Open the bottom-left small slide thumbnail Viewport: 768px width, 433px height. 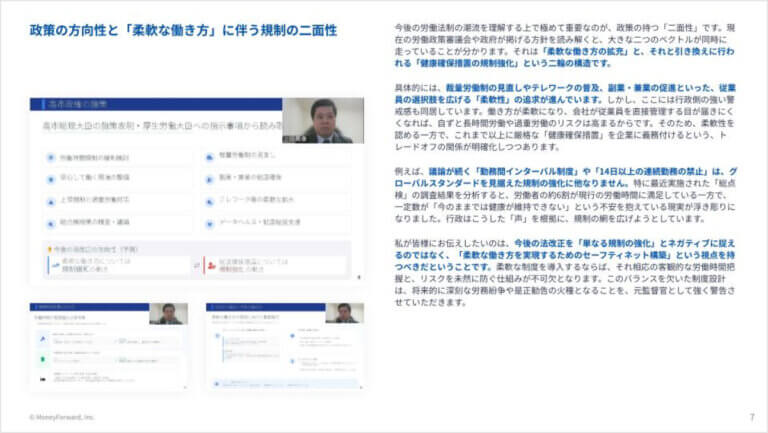click(x=109, y=347)
